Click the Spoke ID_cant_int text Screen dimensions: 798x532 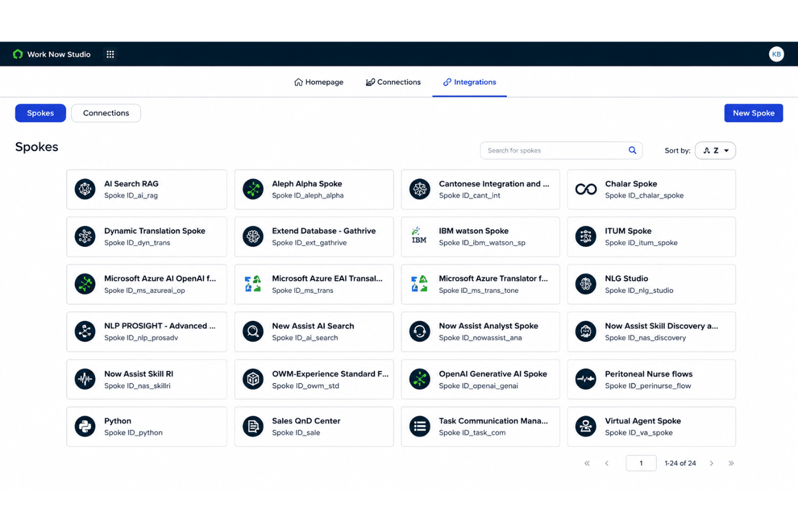469,196
